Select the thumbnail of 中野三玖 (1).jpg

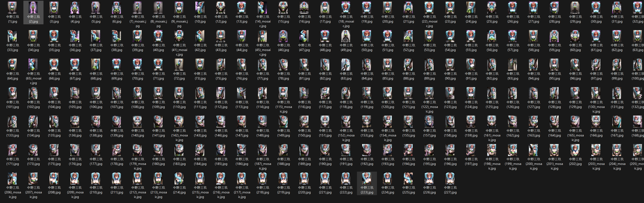13,8
